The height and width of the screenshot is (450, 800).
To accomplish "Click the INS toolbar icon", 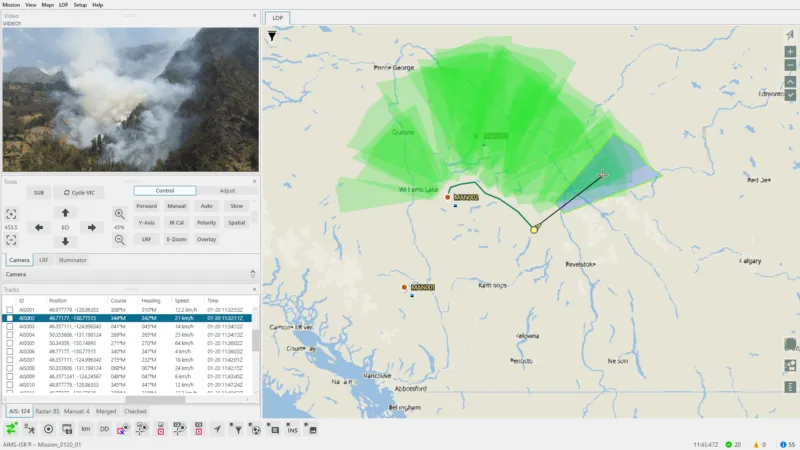I will coord(292,429).
